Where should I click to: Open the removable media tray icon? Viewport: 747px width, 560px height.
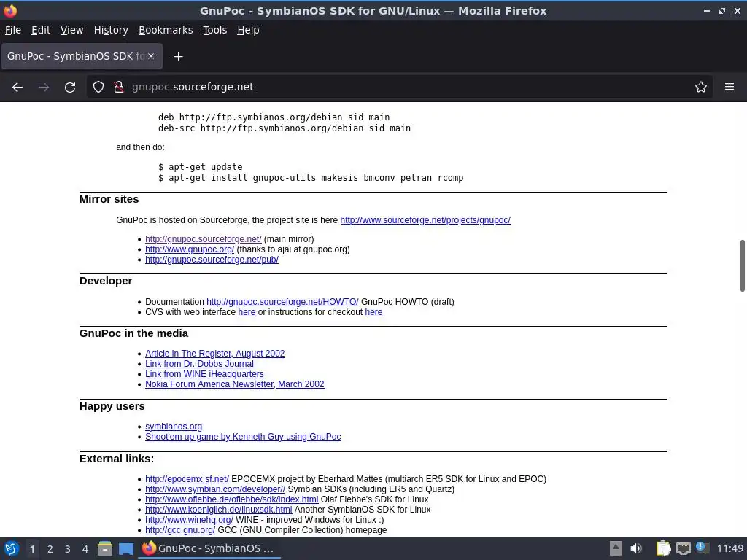click(616, 548)
